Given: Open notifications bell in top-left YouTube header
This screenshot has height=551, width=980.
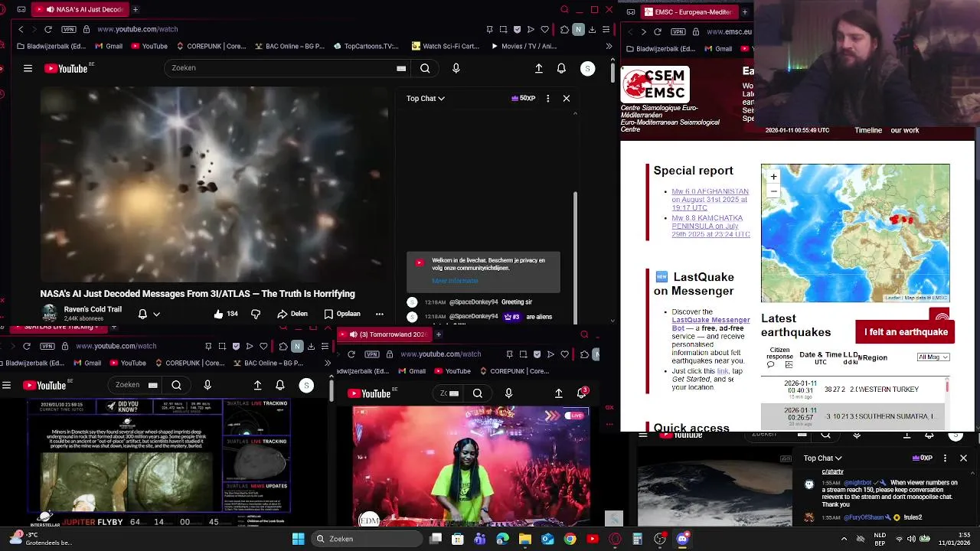Looking at the screenshot, I should tap(561, 68).
